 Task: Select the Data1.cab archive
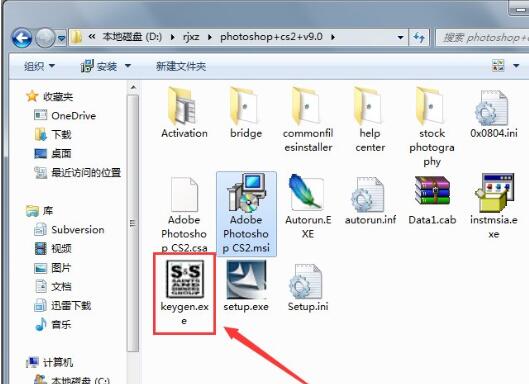(x=432, y=201)
